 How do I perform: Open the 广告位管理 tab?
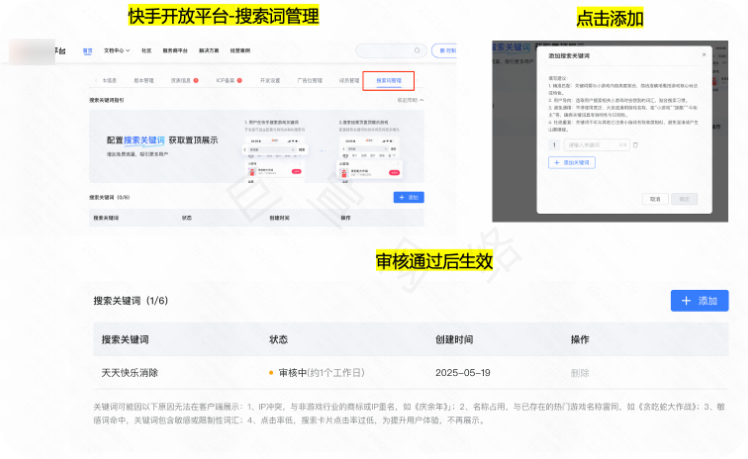[x=310, y=81]
